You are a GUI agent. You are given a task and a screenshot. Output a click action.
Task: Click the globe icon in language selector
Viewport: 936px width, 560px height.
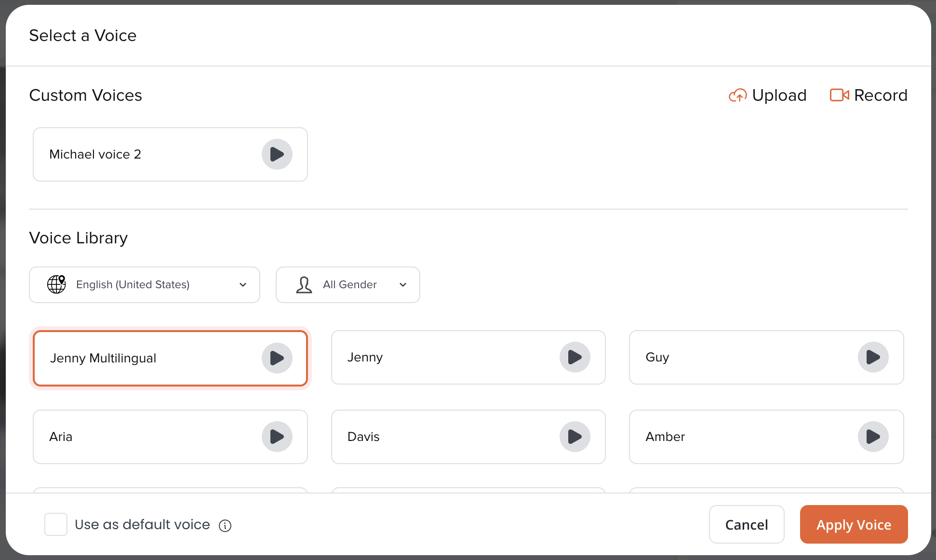(x=56, y=284)
